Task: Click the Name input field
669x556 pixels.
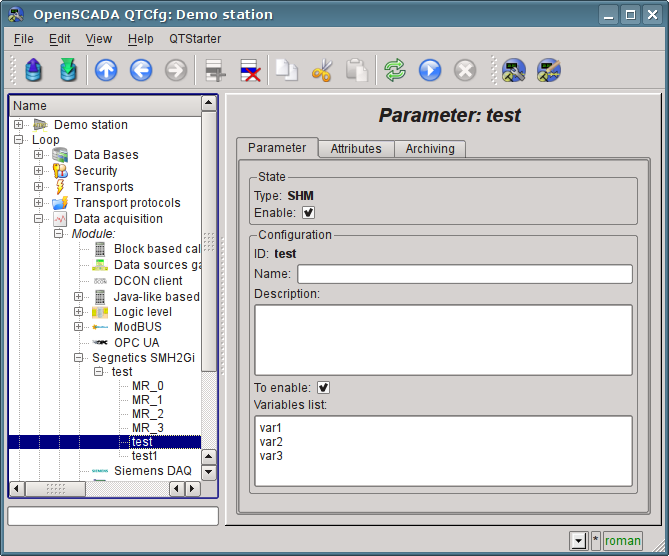Action: (464, 274)
